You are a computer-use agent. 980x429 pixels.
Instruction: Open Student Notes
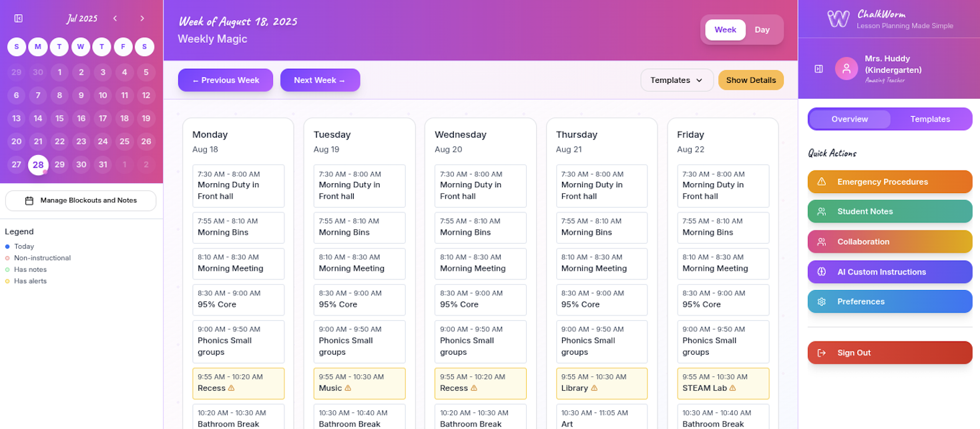(x=890, y=211)
